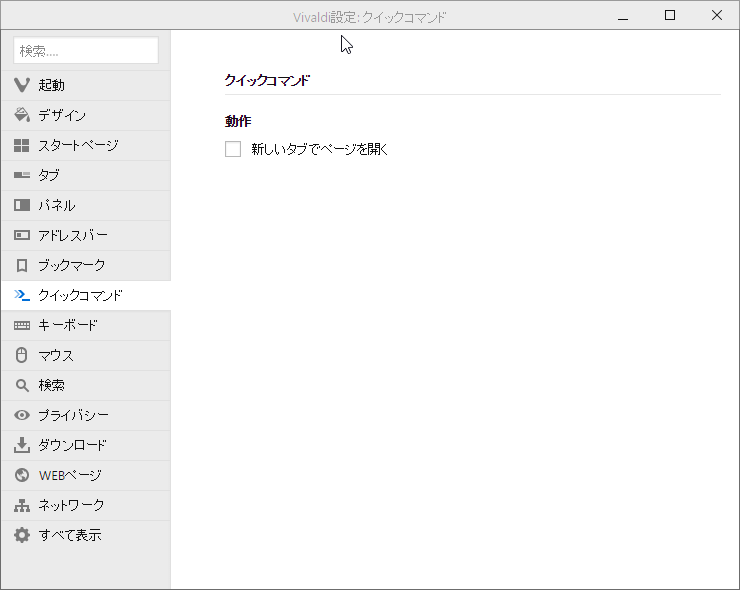Click the keyboard icon beside キーボード
This screenshot has width=740, height=590.
22,325
